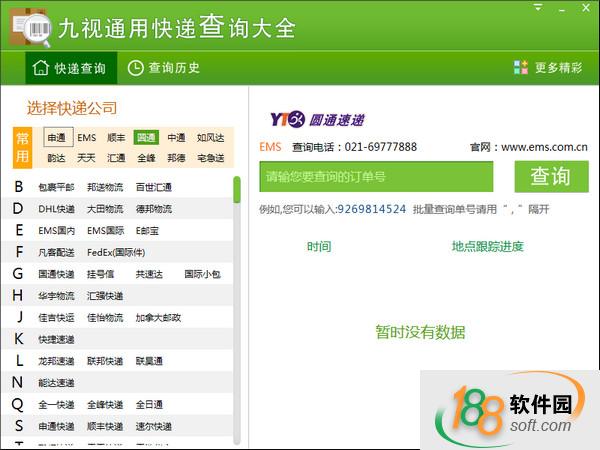Click the example number 9269814524
The height and width of the screenshot is (450, 600).
[372, 209]
